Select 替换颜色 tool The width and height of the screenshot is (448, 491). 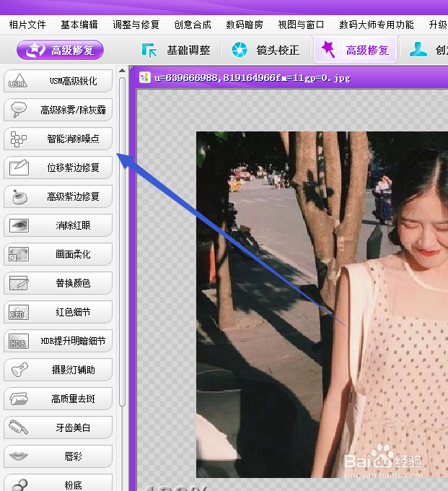(58, 283)
